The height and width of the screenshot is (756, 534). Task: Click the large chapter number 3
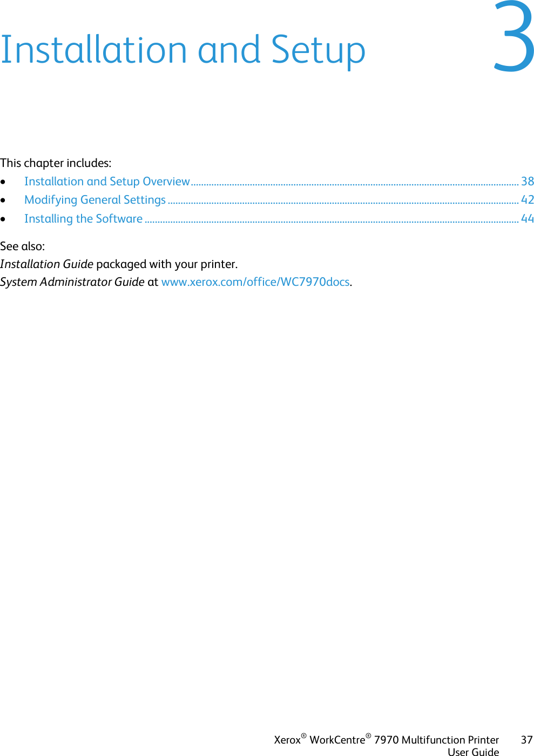click(514, 37)
